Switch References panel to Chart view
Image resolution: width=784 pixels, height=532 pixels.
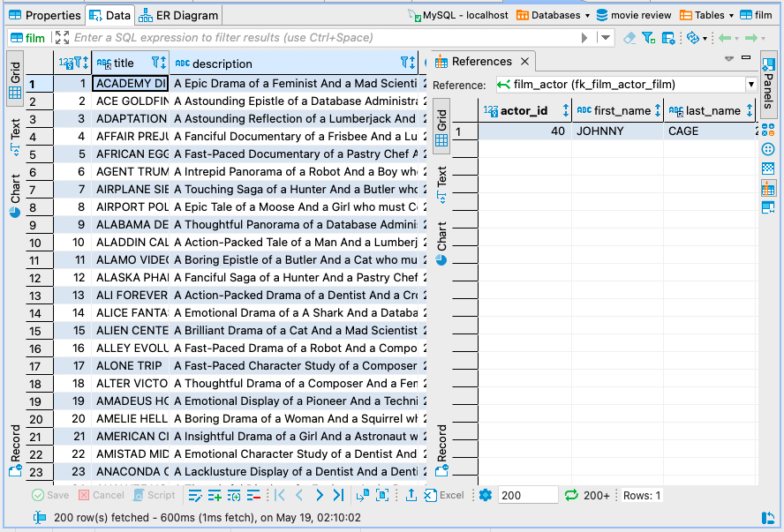coord(441,244)
